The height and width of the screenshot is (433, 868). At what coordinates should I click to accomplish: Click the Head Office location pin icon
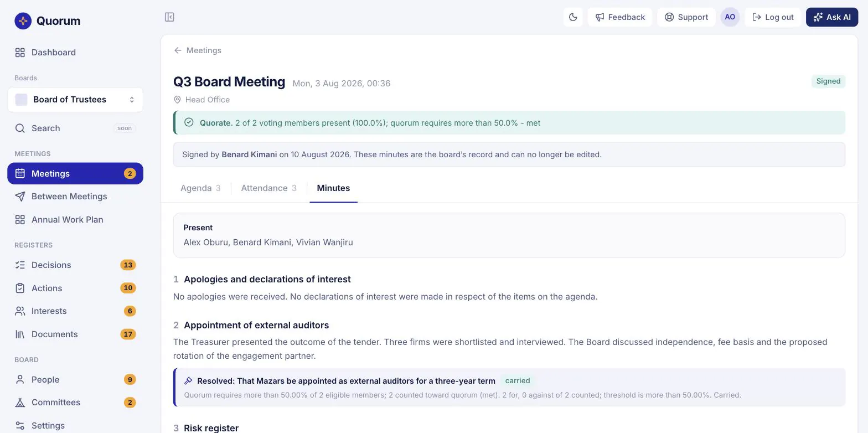pos(177,100)
